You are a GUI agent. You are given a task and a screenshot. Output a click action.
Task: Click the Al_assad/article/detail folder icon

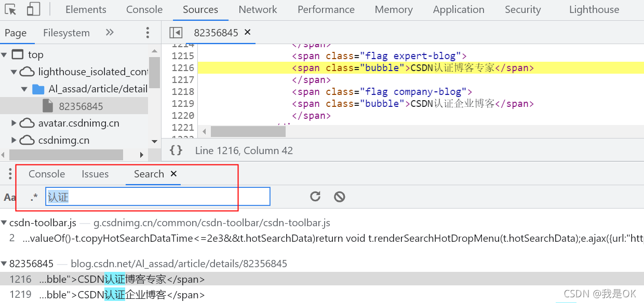(x=38, y=89)
